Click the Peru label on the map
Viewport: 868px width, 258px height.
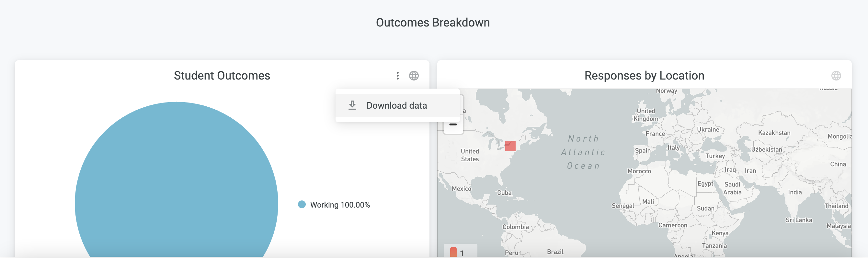tap(511, 253)
